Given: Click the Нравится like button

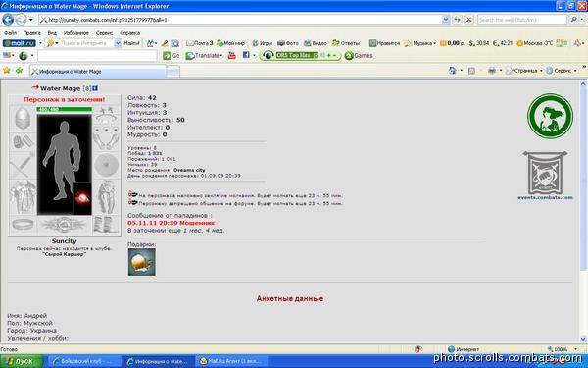Looking at the screenshot, I should [x=385, y=43].
